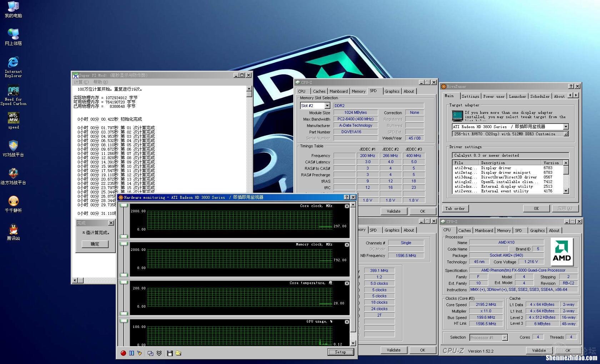Click the Hardware monitoring scrollbar down arrow

[x=353, y=343]
